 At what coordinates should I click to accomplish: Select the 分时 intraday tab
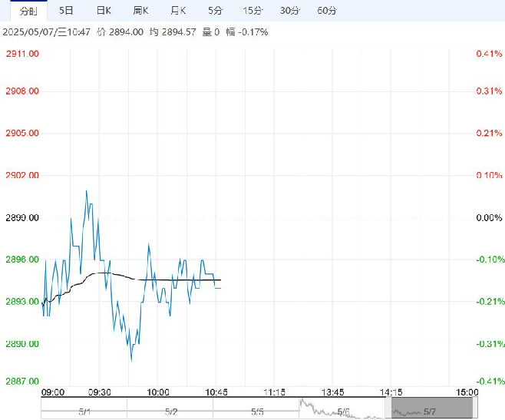(x=28, y=11)
